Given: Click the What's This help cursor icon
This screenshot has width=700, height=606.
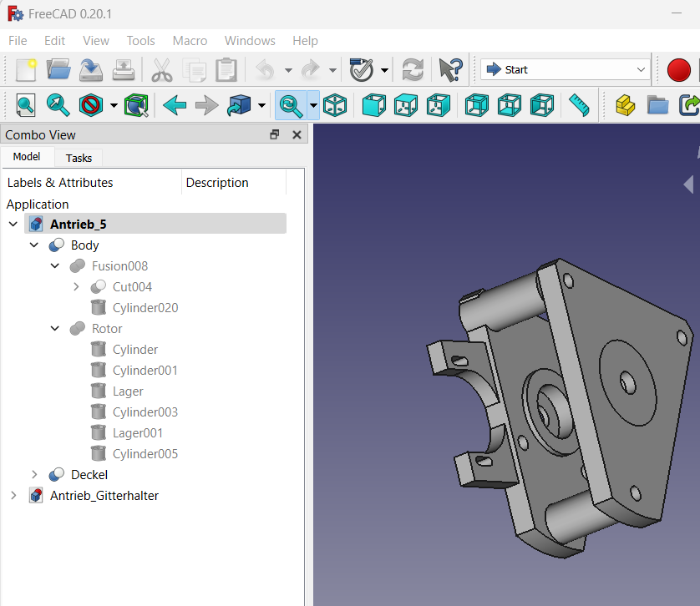Looking at the screenshot, I should [450, 70].
